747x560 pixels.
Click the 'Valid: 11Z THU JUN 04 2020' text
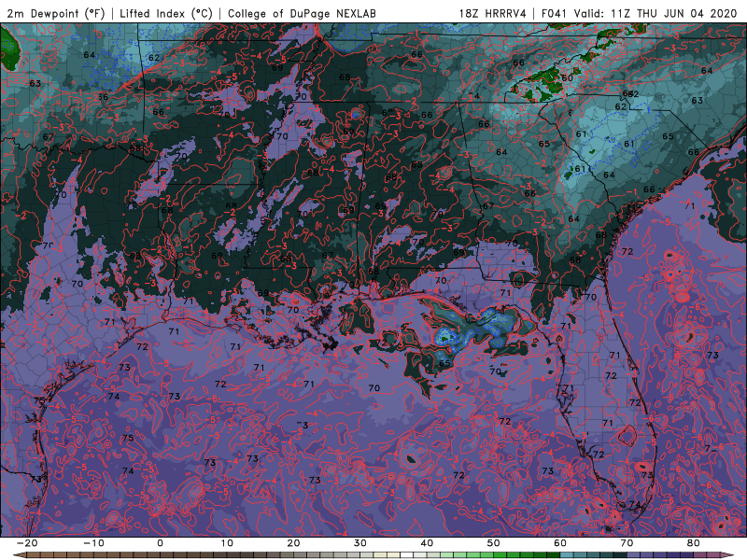pyautogui.click(x=655, y=13)
